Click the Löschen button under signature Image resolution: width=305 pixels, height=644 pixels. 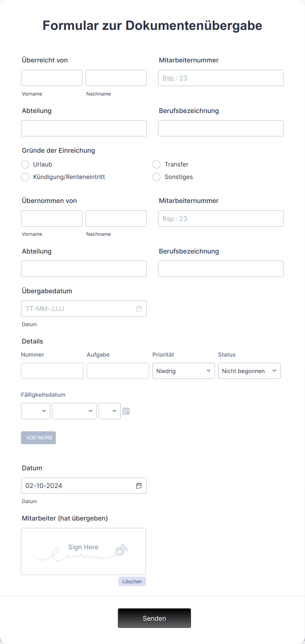(132, 581)
